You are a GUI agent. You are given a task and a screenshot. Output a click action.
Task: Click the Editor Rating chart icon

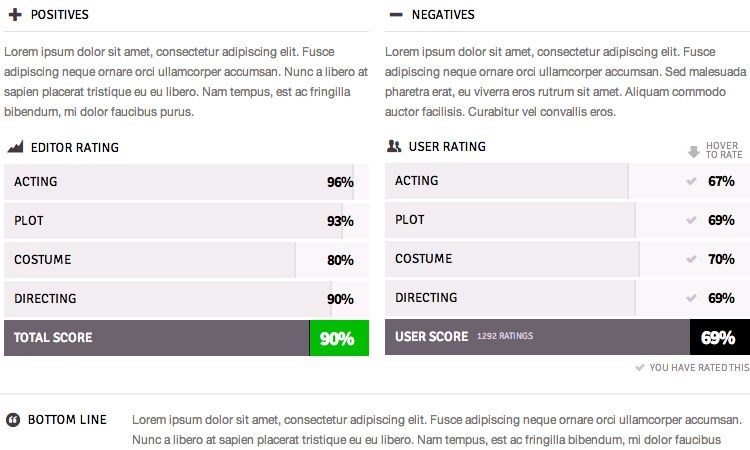tap(15, 147)
